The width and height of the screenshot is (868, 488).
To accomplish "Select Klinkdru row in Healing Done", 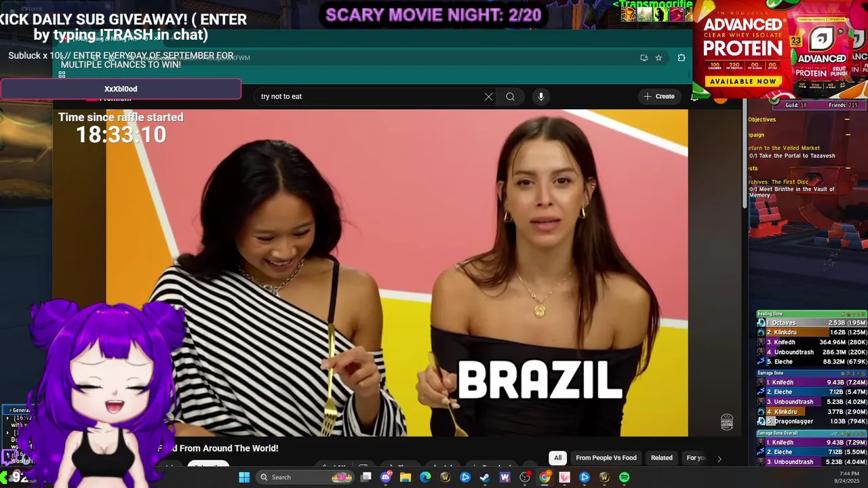I will (x=812, y=333).
